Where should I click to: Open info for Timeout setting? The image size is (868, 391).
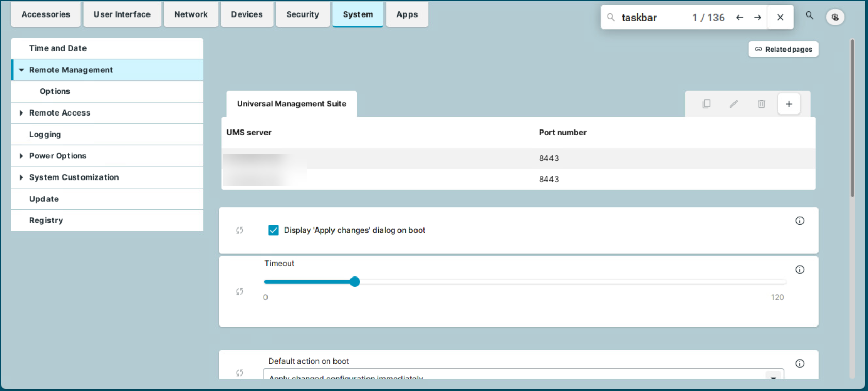799,270
